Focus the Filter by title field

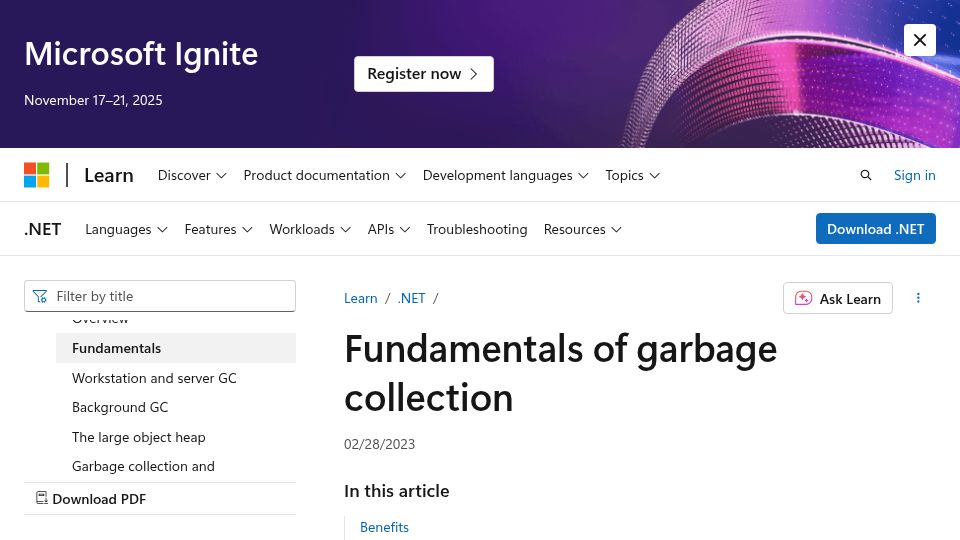tap(160, 296)
